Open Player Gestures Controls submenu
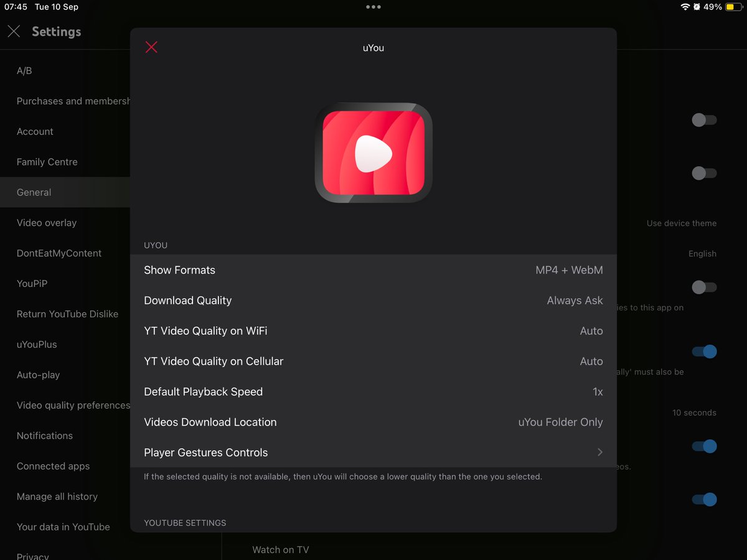 pos(374,452)
